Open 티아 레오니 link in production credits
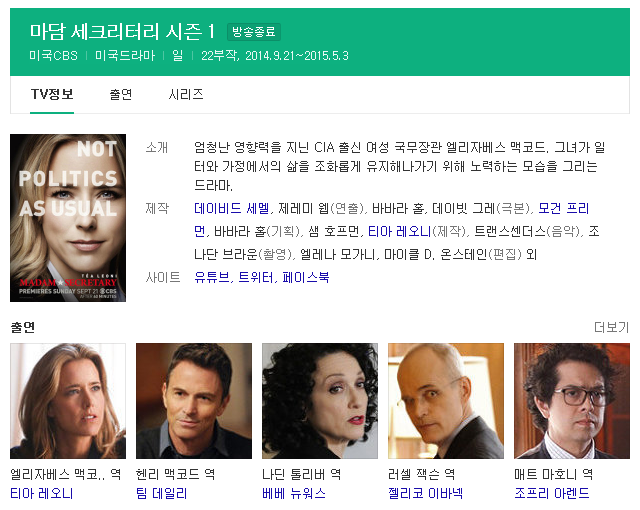The image size is (640, 510). tap(399, 232)
